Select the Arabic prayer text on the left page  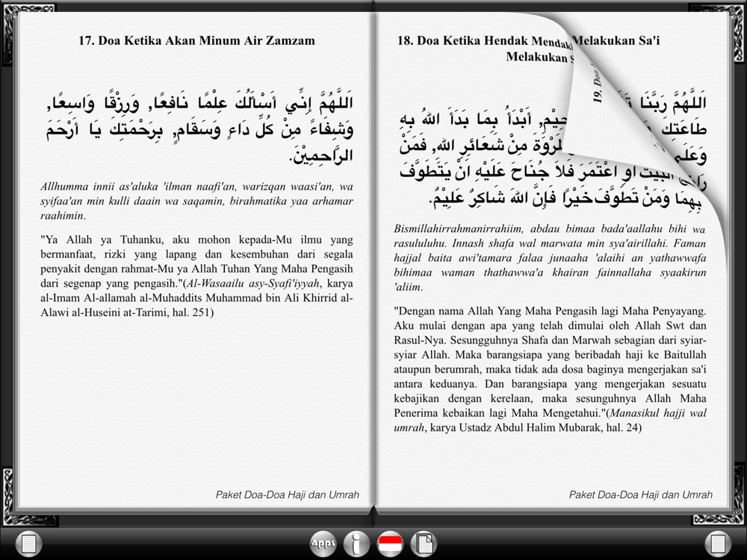click(x=199, y=129)
